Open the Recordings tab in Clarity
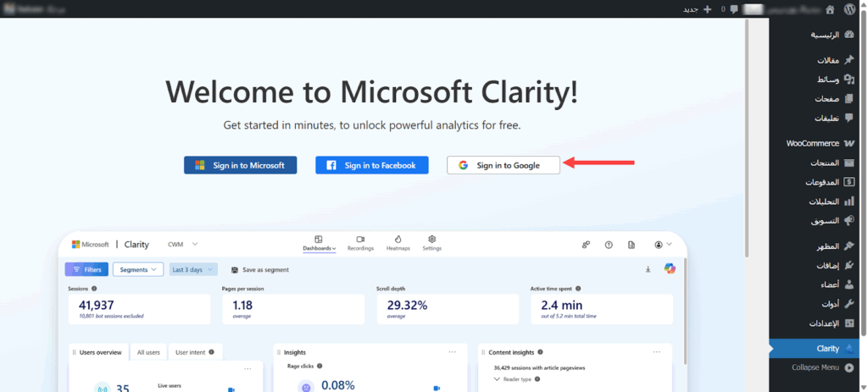Viewport: 868px width, 392px height. coord(360,244)
